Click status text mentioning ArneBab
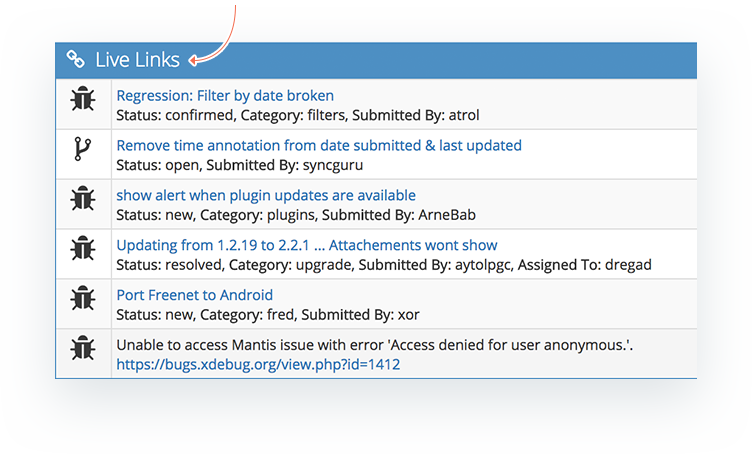752x454 pixels. pyautogui.click(x=296, y=215)
